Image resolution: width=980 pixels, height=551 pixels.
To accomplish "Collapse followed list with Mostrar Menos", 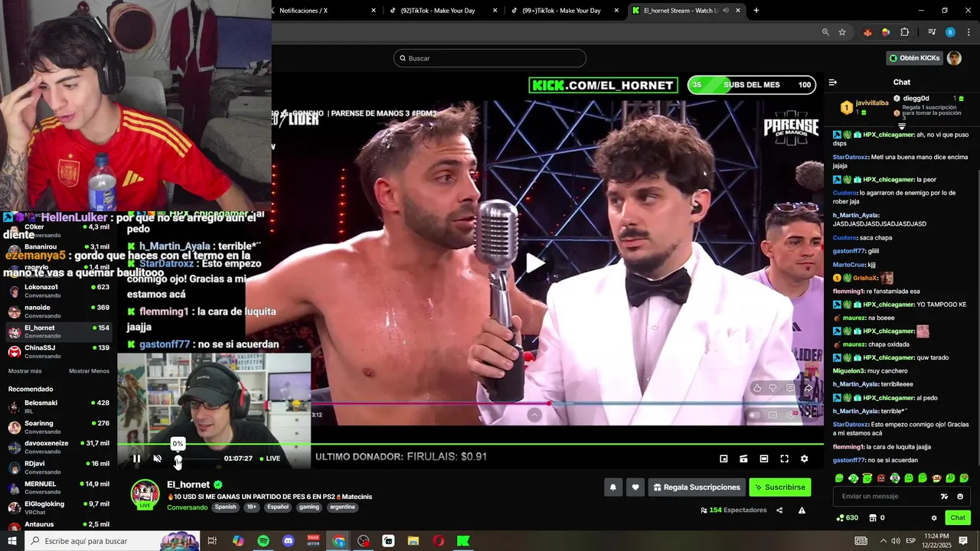I will (x=89, y=371).
